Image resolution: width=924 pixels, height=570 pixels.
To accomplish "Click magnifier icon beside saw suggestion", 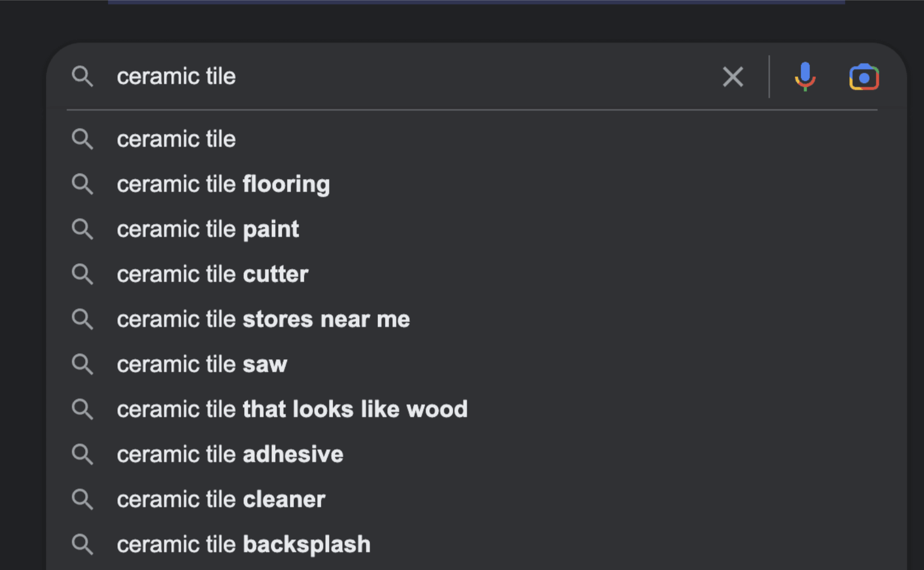I will (x=83, y=364).
